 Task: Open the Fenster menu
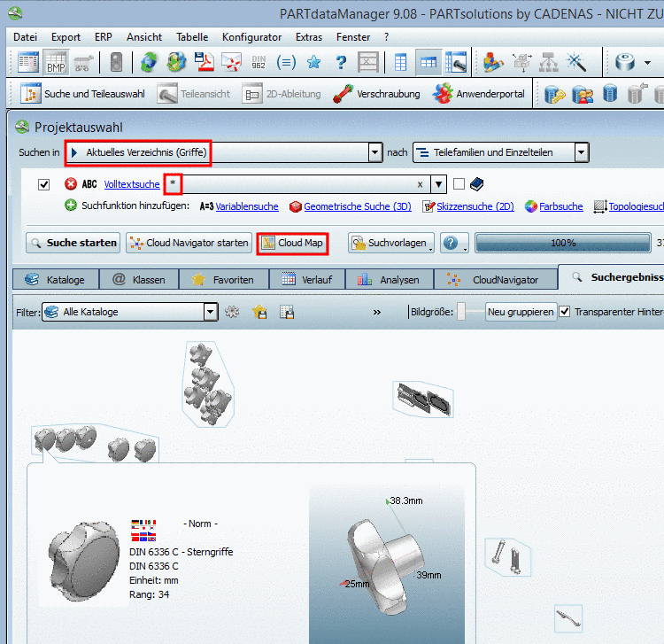click(x=353, y=37)
